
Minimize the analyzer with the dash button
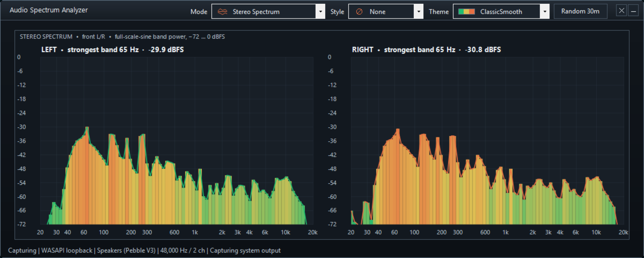coord(633,11)
